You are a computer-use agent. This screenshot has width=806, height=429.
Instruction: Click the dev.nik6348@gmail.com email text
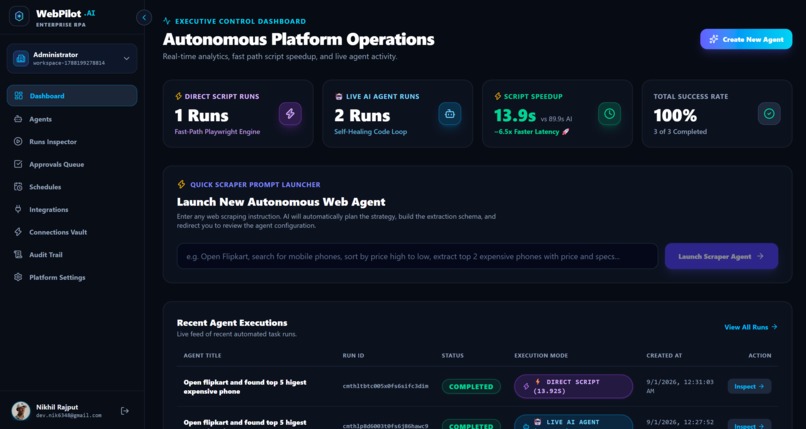68,416
